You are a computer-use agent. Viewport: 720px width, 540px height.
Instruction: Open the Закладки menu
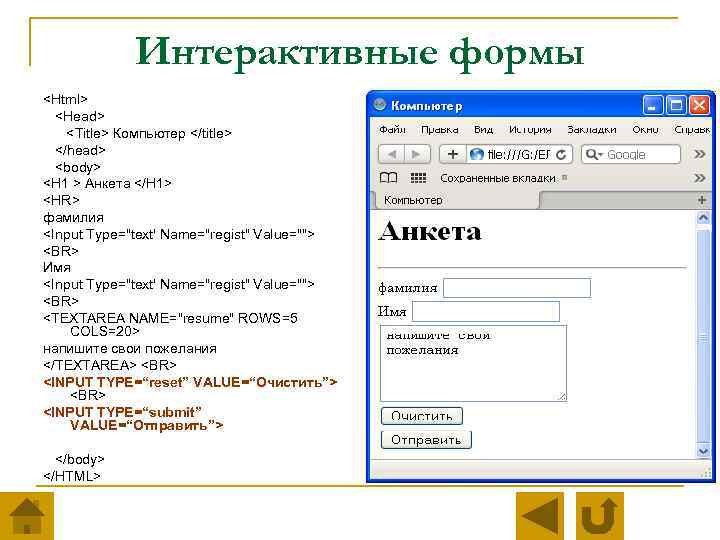[591, 130]
